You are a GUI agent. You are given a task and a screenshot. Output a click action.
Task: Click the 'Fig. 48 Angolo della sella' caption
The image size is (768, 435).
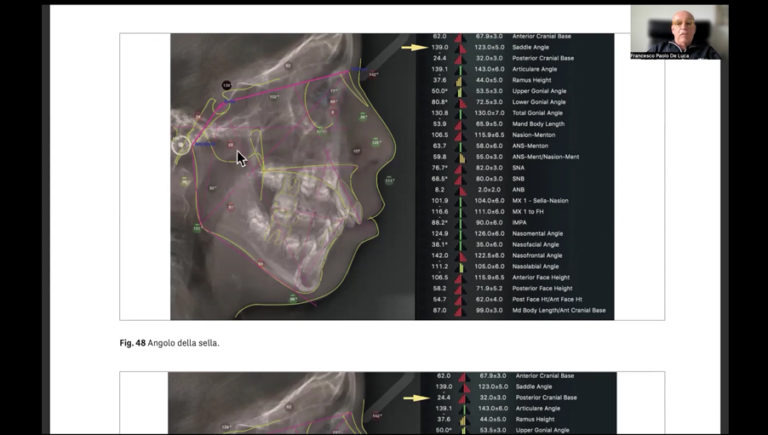tap(169, 343)
